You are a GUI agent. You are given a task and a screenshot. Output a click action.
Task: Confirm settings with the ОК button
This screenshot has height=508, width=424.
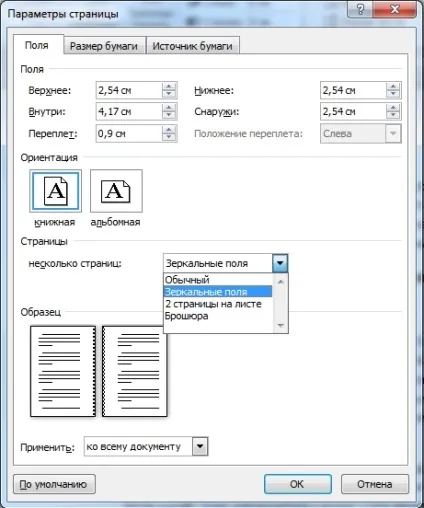[x=298, y=484]
